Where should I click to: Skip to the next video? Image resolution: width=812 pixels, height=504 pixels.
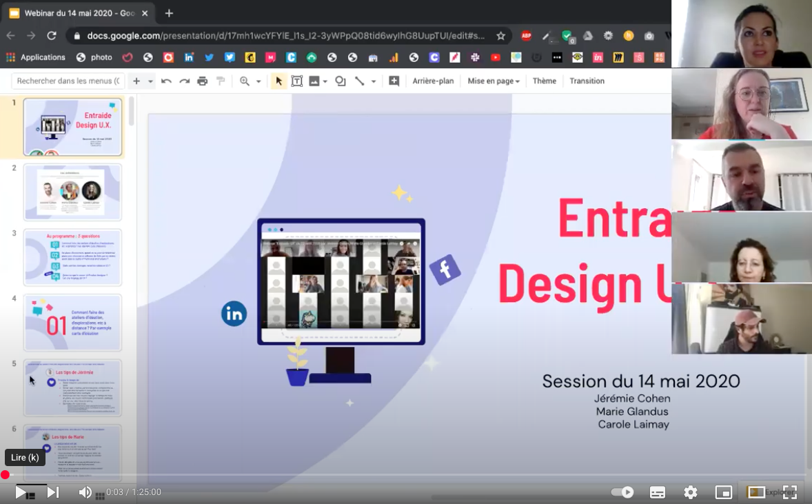tap(53, 492)
